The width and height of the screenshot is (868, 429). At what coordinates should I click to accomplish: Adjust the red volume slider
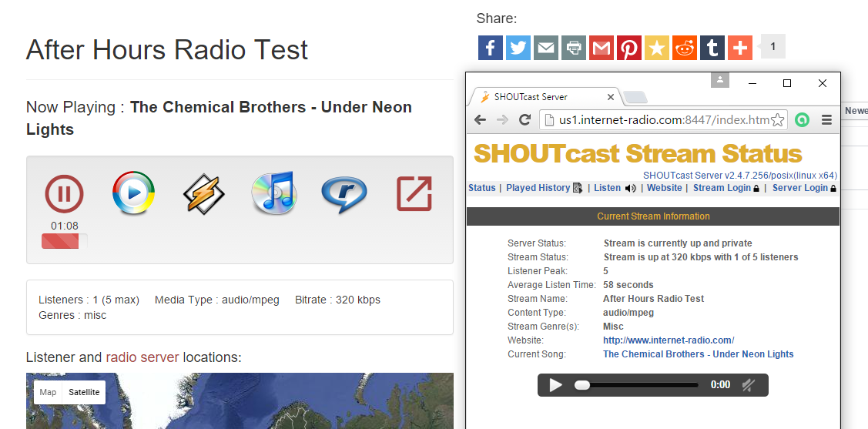point(64,242)
